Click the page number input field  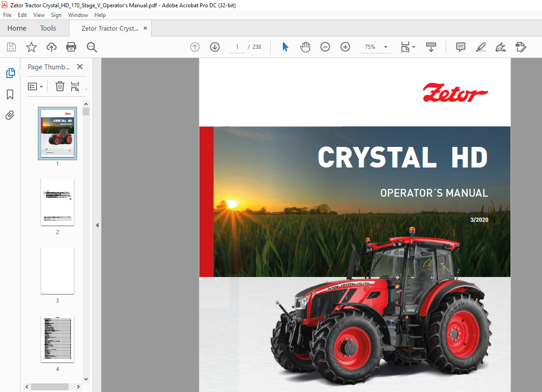pyautogui.click(x=237, y=47)
